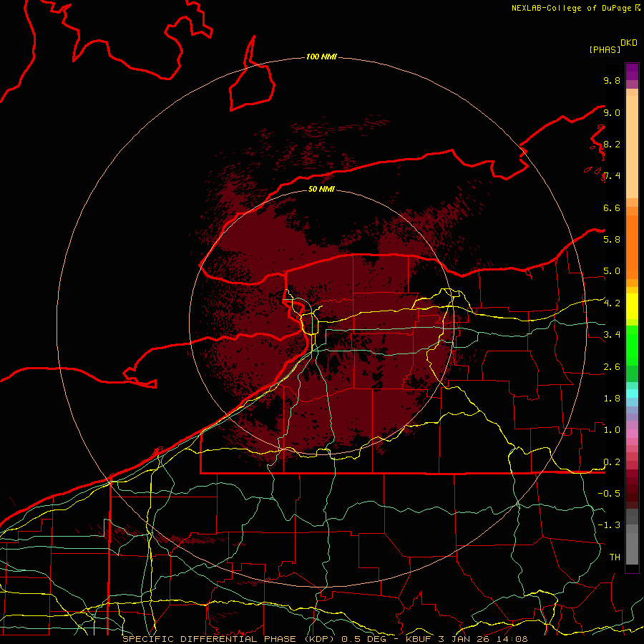Click the 100 NMI range ring label
Image resolution: width=644 pixels, height=644 pixels.
coord(321,57)
